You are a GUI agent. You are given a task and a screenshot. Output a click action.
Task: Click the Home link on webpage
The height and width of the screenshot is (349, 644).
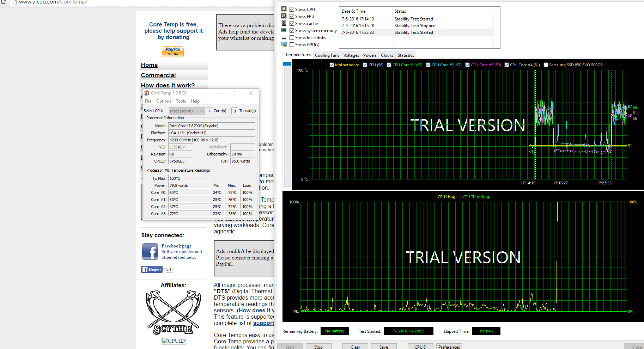[149, 65]
